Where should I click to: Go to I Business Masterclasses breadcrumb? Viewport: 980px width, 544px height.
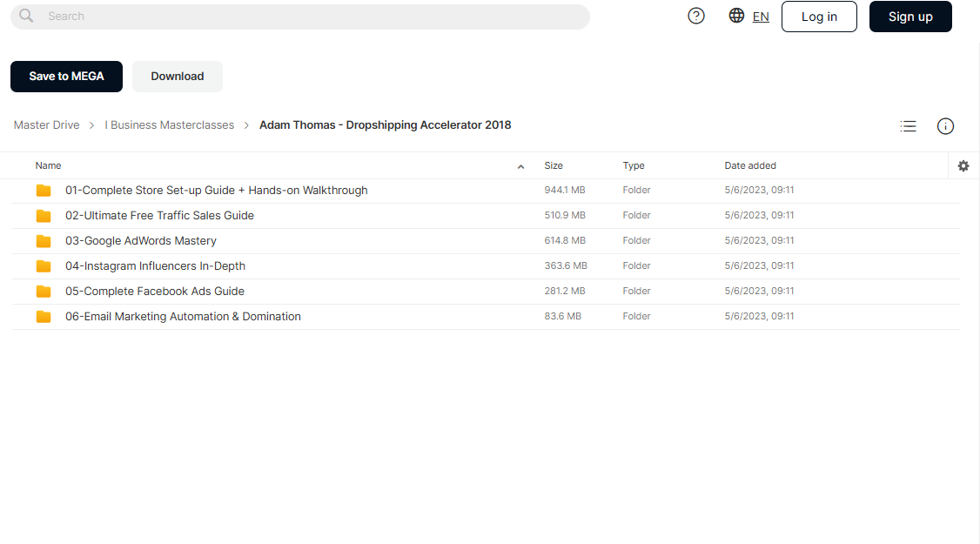(x=170, y=125)
